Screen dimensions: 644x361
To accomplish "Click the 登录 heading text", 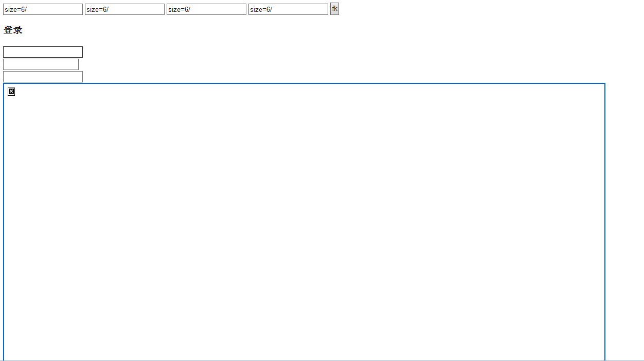I will pos(13,30).
